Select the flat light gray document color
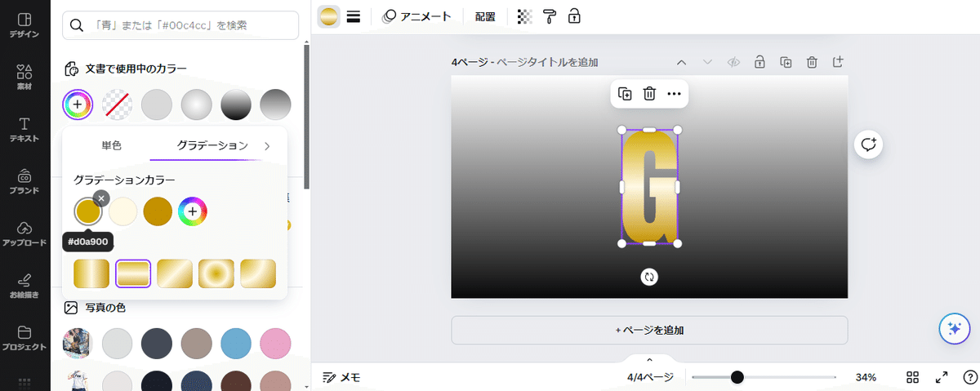 (x=157, y=104)
